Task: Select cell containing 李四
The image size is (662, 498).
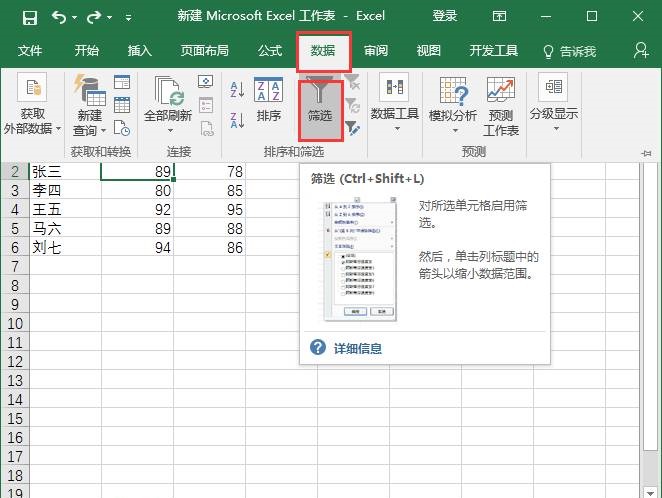Action: (65, 190)
